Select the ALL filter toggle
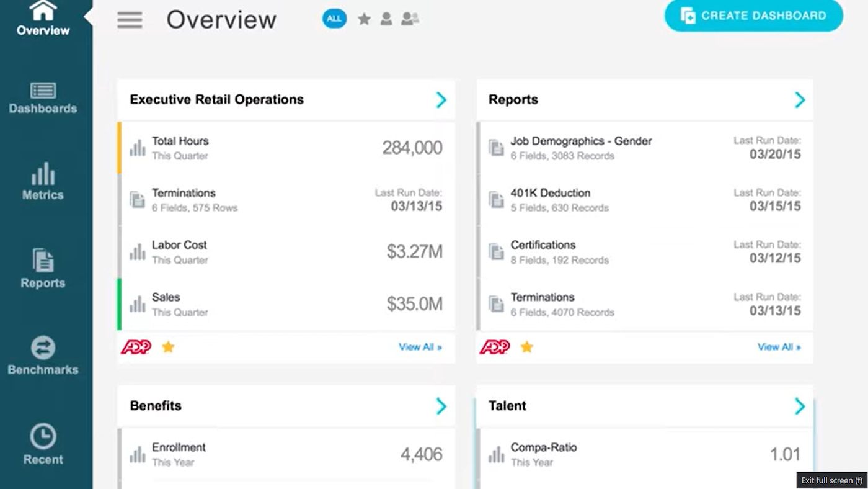Screen dimensions: 868x489 pyautogui.click(x=334, y=19)
